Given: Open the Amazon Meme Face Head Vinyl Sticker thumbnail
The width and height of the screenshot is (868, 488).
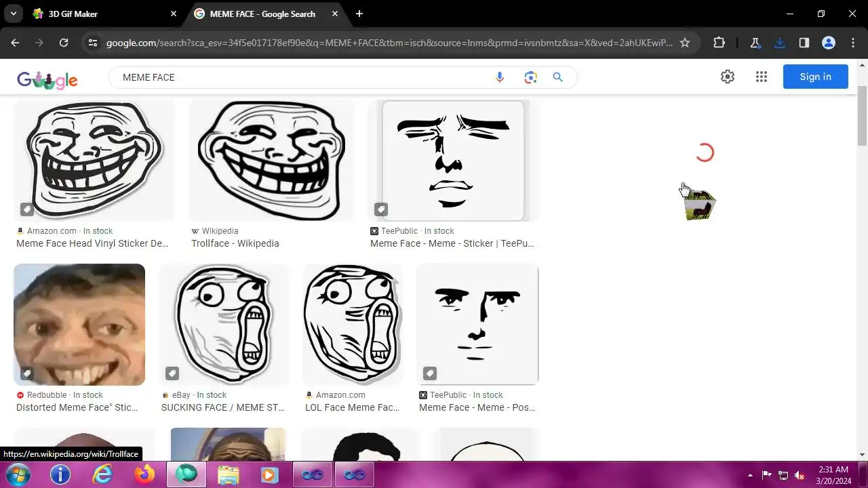Looking at the screenshot, I should 94,161.
